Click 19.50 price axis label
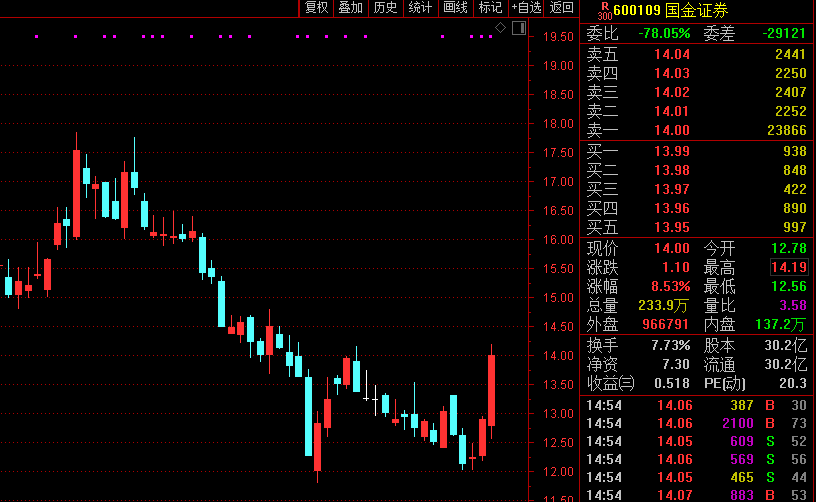The height and width of the screenshot is (502, 816). click(x=558, y=37)
